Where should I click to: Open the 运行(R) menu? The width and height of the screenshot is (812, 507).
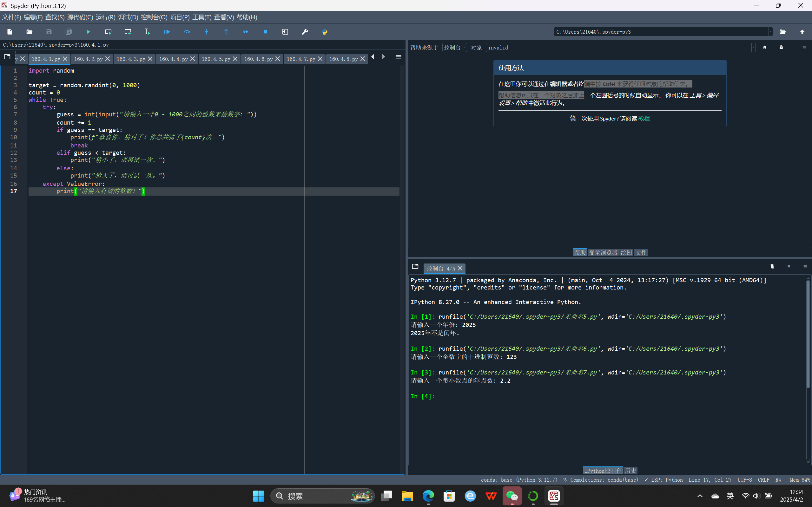[x=105, y=17]
